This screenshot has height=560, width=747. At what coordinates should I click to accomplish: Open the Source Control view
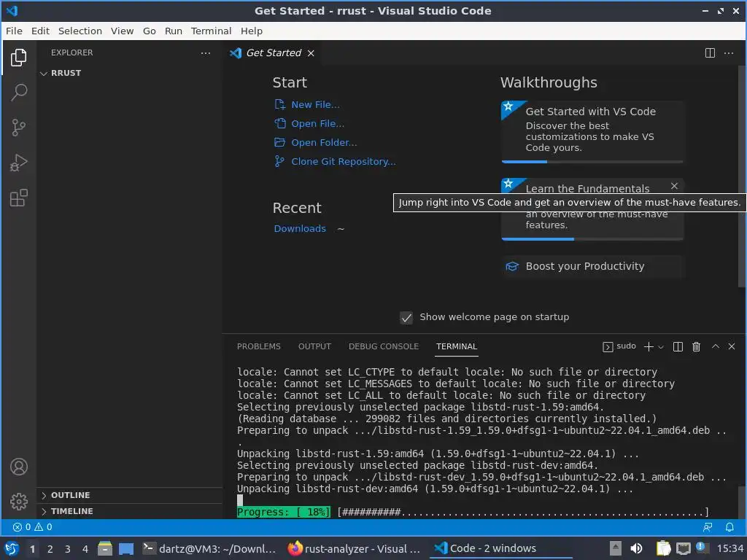click(18, 128)
